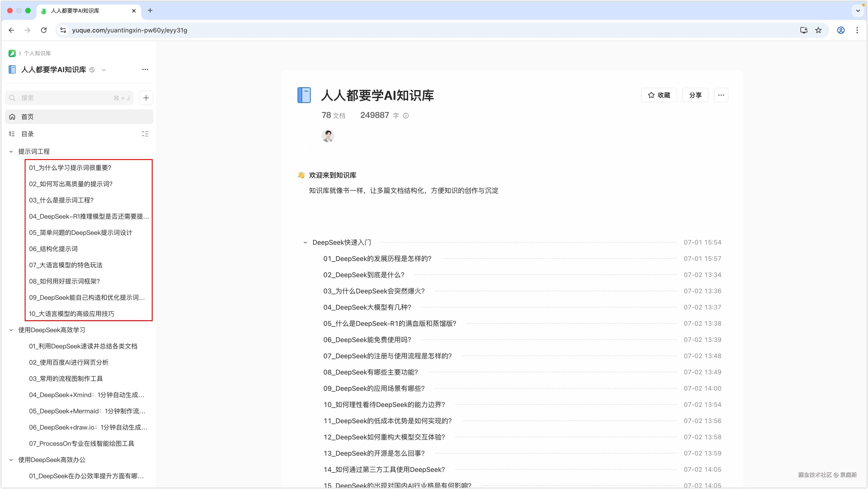Collapse DeepSeek快速入门 section in main list
The width and height of the screenshot is (868, 489).
pos(305,242)
